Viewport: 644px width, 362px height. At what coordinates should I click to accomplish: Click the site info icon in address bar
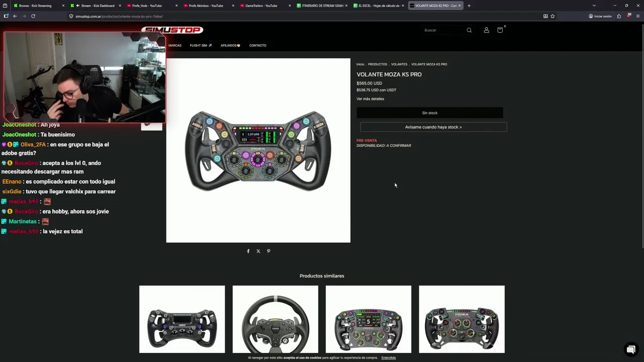coord(71,16)
